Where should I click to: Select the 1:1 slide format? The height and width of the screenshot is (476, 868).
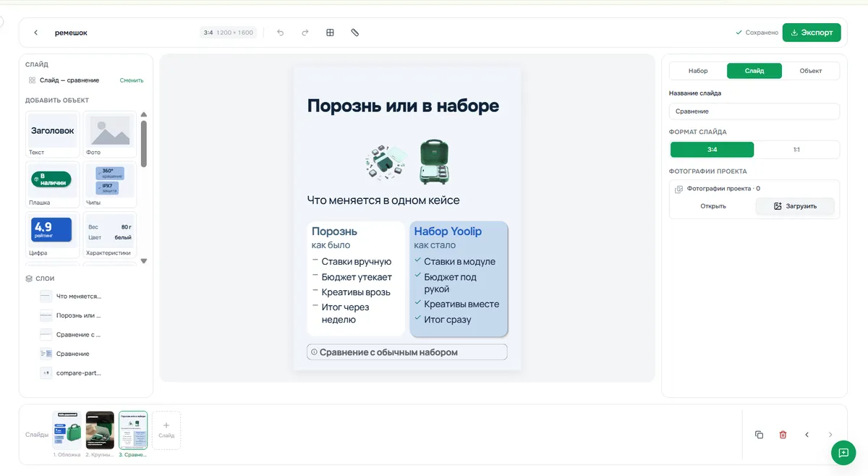pos(796,150)
